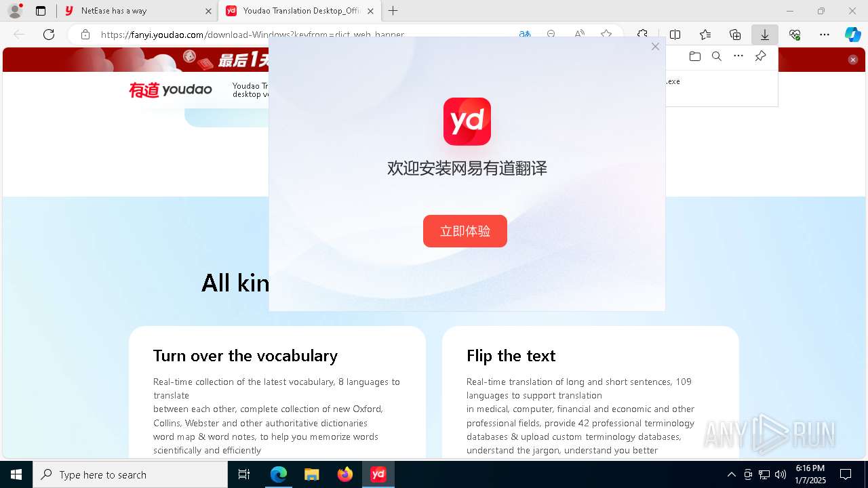Open Task View in taskbar

pos(244,474)
